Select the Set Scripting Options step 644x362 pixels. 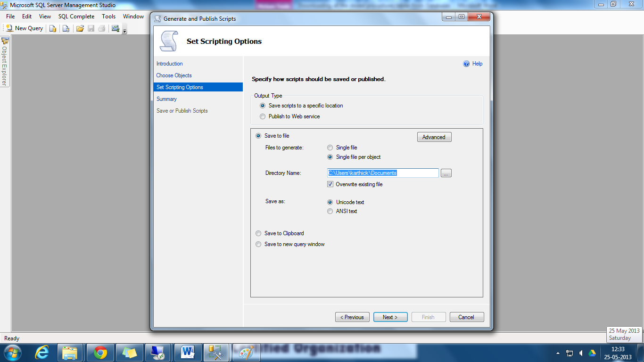coord(198,87)
